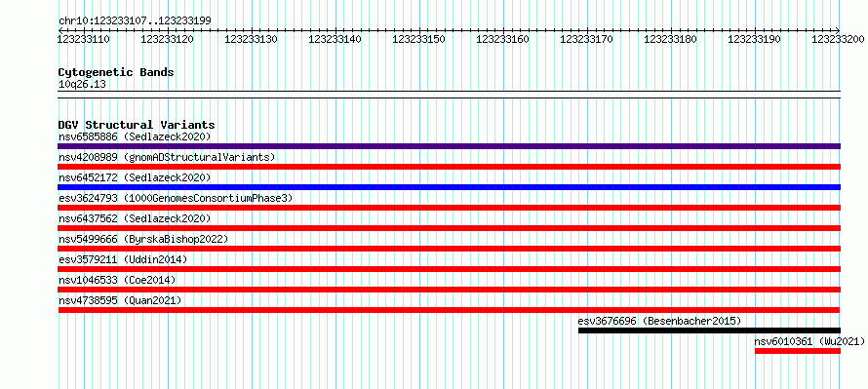Click the Cytogenetic Bands track title
This screenshot has width=868, height=389.
[116, 72]
